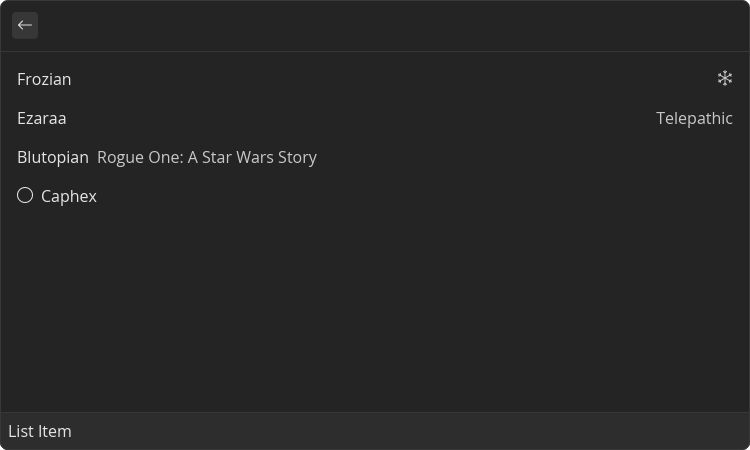Select the Frozian list item
The width and height of the screenshot is (750, 450).
(x=44, y=79)
